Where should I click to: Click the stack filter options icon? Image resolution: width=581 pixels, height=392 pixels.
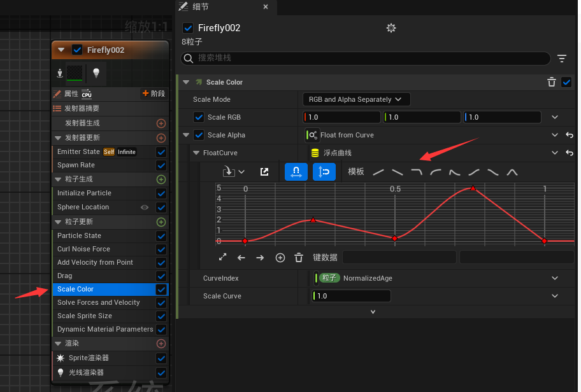[562, 59]
